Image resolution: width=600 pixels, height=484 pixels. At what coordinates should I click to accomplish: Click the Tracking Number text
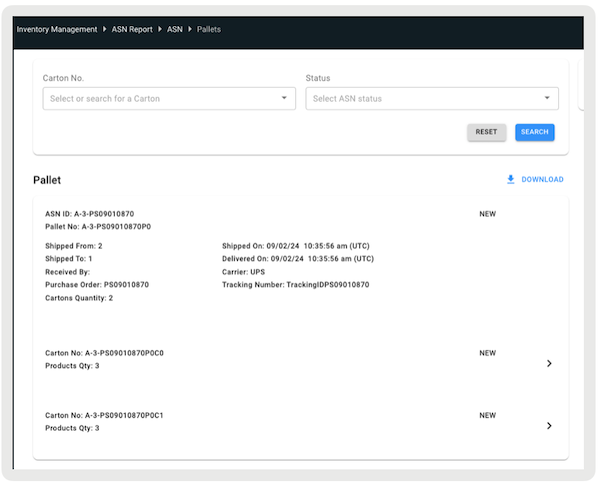(296, 285)
